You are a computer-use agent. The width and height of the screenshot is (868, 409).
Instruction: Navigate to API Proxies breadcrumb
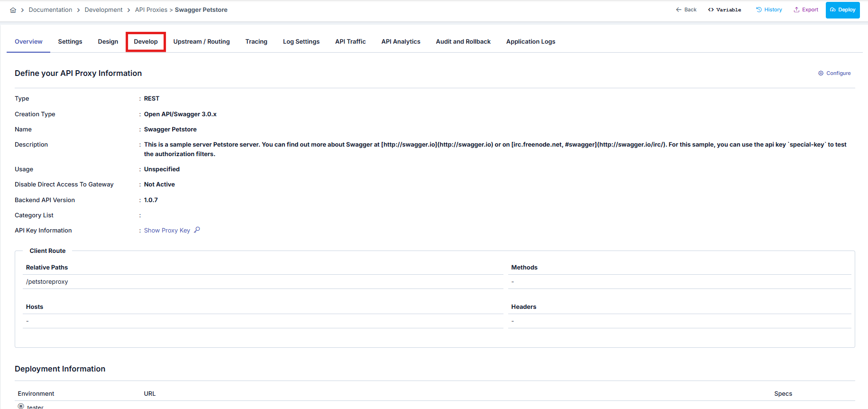[151, 10]
